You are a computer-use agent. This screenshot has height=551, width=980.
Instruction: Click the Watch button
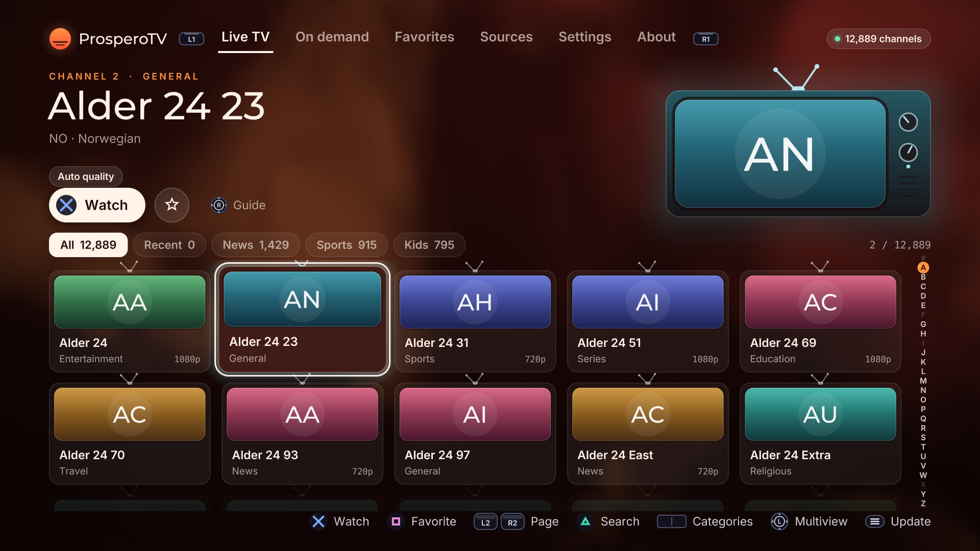[97, 205]
